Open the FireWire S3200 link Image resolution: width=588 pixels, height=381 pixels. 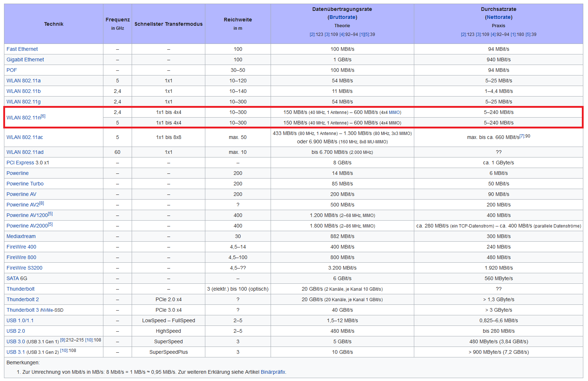24,268
